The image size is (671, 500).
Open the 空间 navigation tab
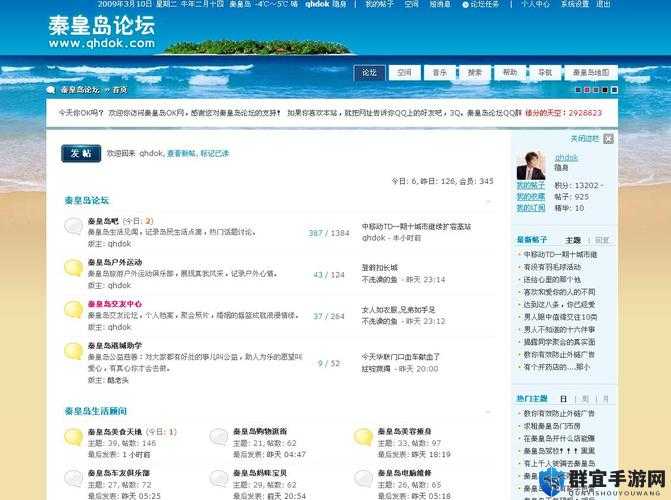(x=404, y=73)
